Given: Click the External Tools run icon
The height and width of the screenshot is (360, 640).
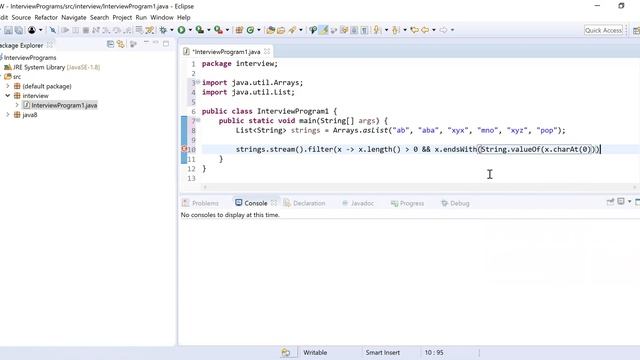Looking at the screenshot, I should (218, 30).
